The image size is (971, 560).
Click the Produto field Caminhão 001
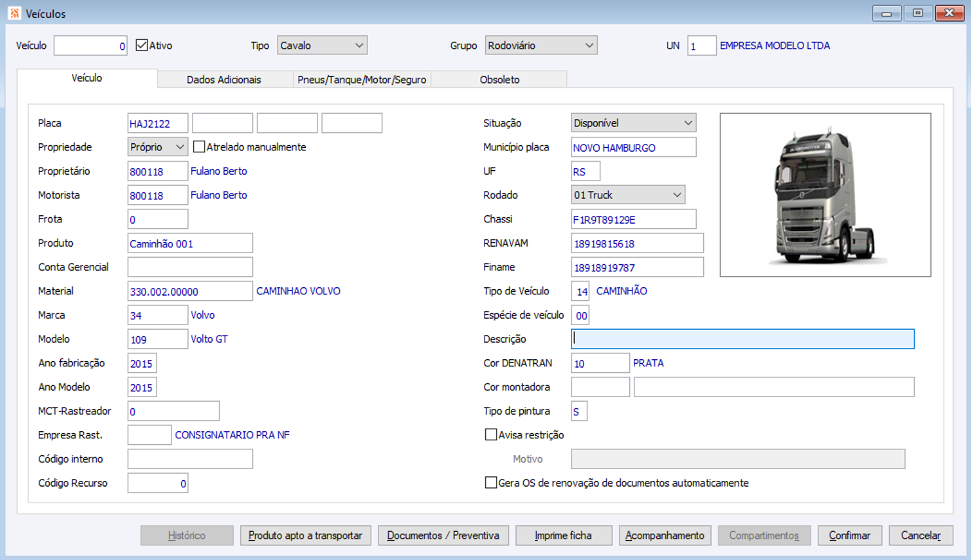point(190,243)
